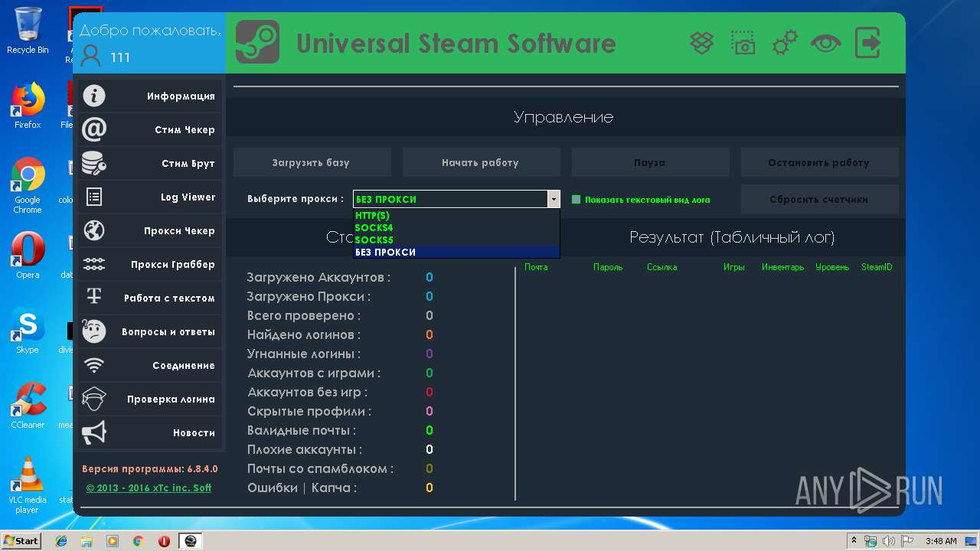Click the SteamID column header
This screenshot has height=551, width=980.
point(877,267)
